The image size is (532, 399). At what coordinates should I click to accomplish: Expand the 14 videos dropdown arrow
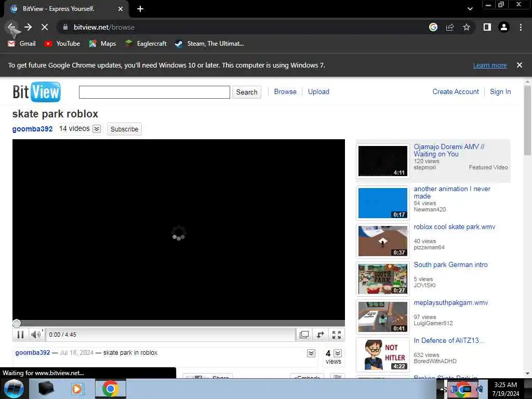pos(97,129)
